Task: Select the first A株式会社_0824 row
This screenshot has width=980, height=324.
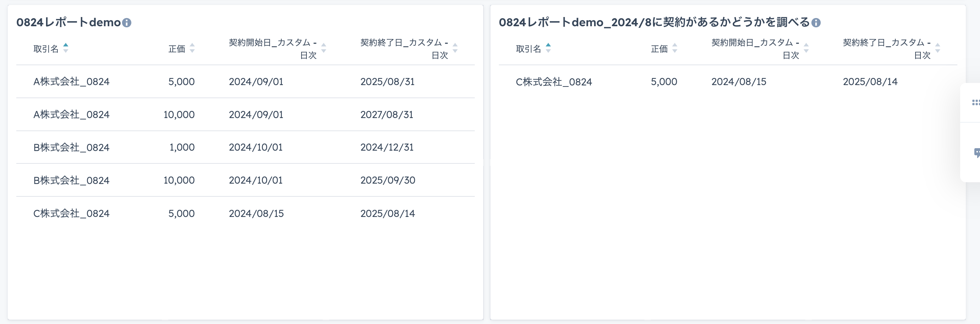Action: 246,82
